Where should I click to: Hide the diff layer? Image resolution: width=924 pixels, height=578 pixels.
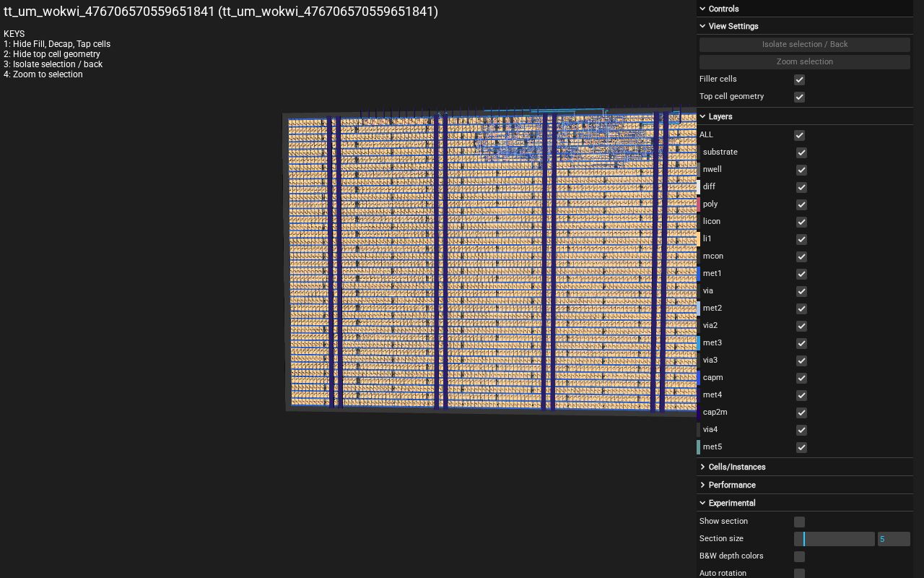click(801, 187)
